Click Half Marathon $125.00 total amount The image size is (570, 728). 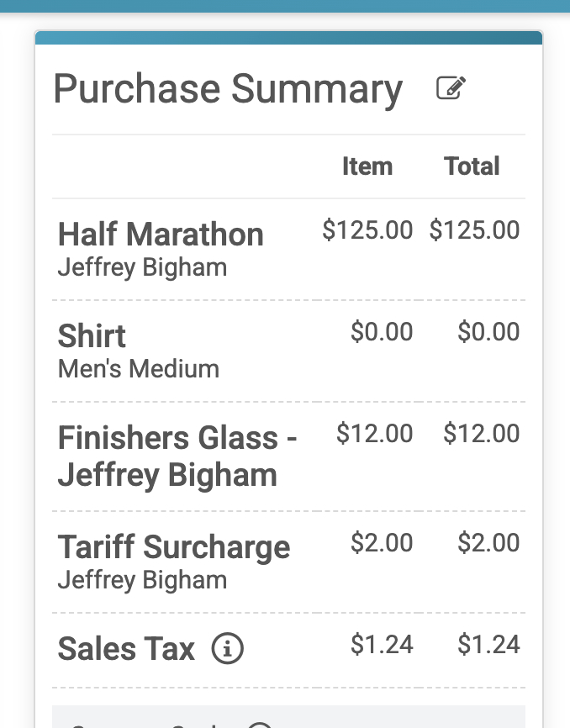click(x=474, y=230)
